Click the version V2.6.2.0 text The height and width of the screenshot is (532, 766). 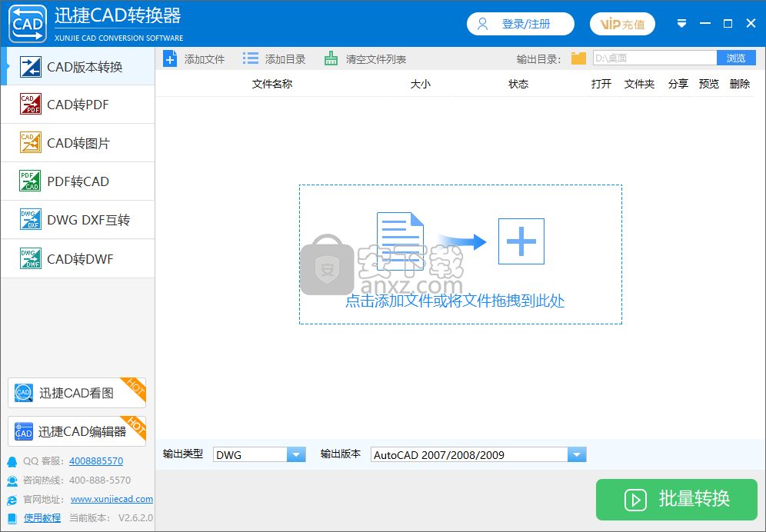click(x=136, y=518)
